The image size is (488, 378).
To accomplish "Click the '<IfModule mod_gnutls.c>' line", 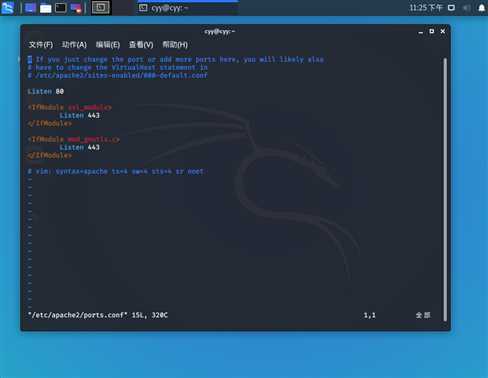I will (x=74, y=139).
